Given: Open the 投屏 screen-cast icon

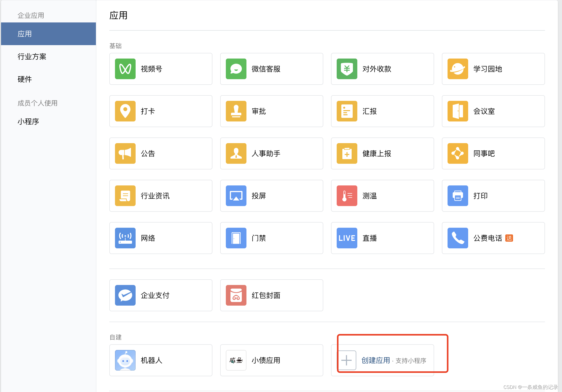Looking at the screenshot, I should coord(236,196).
